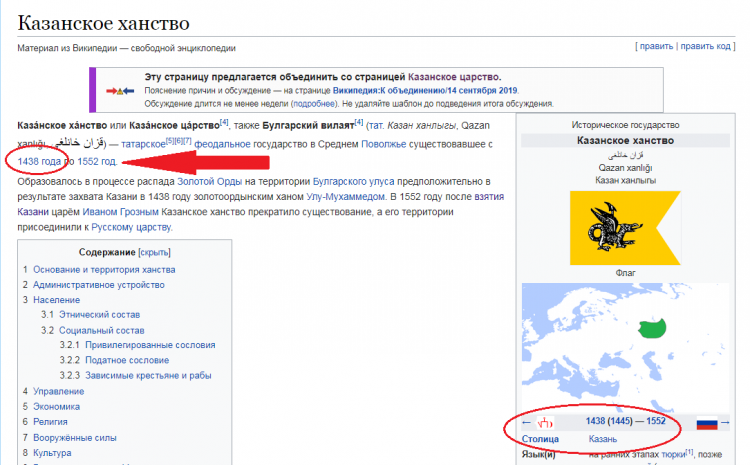Jump to 'Административное устройство' section
Screen dimensions: 750x465
99,285
